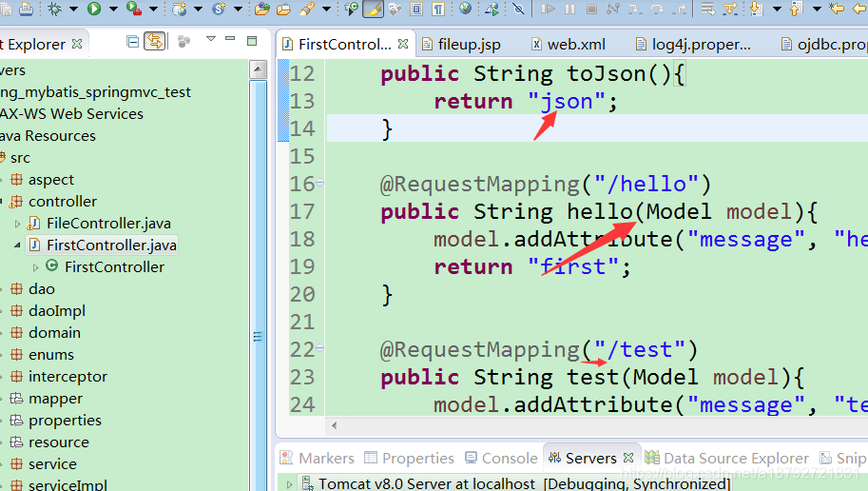868x491 pixels.
Task: Click the Previous Annotation up-arrow icon
Action: click(796, 9)
